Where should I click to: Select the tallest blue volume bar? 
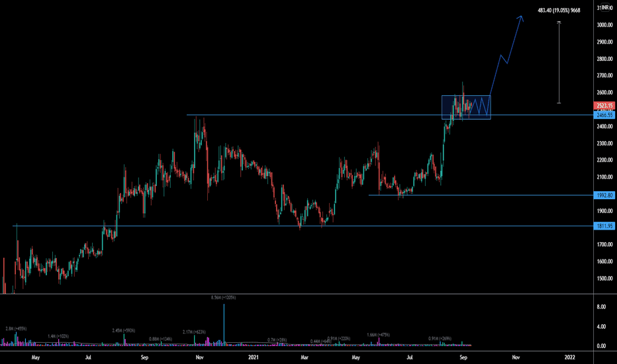[224, 325]
